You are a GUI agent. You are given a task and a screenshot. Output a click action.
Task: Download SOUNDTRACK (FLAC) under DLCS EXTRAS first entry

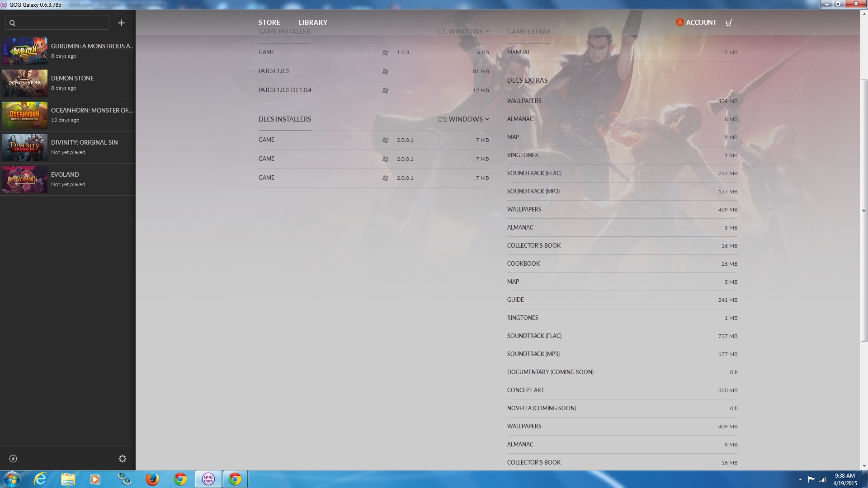pos(622,174)
